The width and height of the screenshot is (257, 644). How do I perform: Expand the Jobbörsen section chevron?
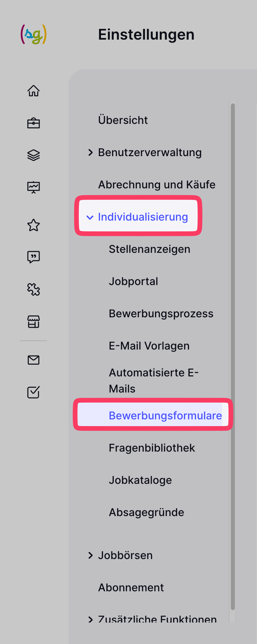pos(90,555)
